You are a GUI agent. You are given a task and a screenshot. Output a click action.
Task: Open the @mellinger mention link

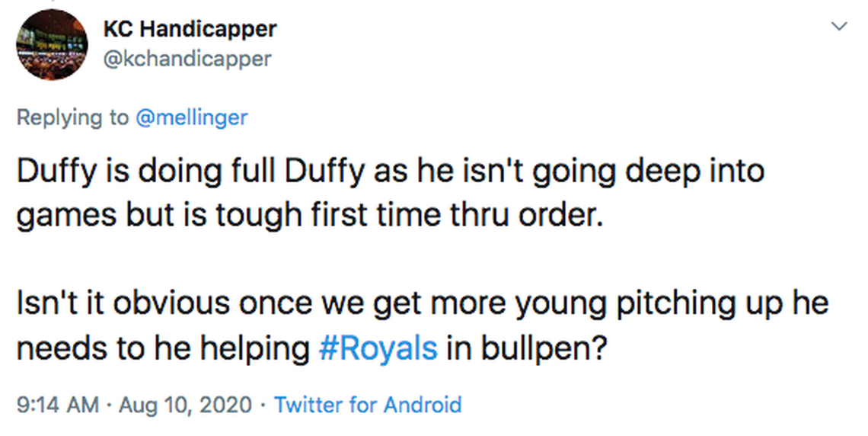[x=190, y=117]
